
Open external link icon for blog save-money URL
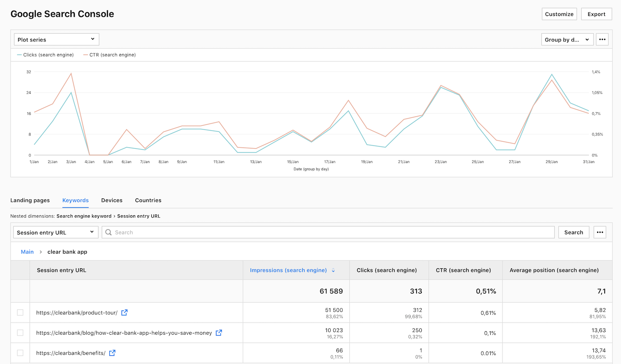pos(219,333)
